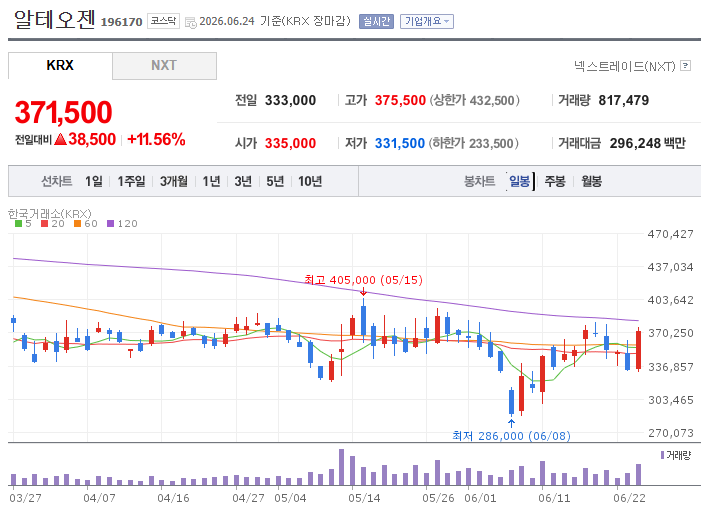Click the 최고 405,000 (05/15) chart marker
Image resolution: width=701 pixels, height=509 pixels.
(363, 280)
